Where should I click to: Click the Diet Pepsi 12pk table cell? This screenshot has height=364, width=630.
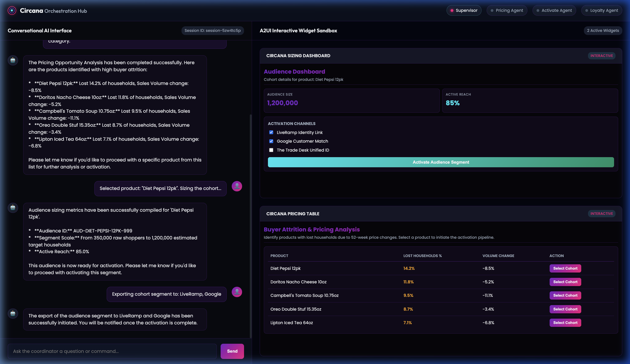click(285, 268)
